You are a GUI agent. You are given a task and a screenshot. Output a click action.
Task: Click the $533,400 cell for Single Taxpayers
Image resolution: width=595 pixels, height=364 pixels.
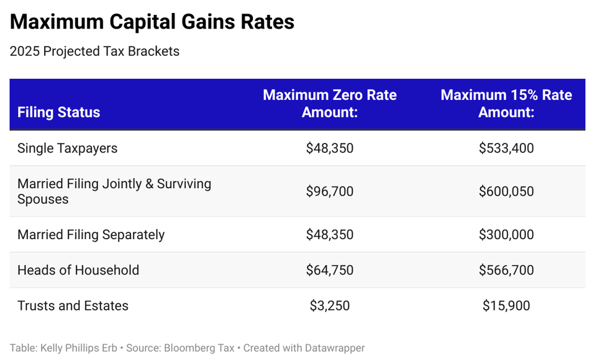(506, 148)
